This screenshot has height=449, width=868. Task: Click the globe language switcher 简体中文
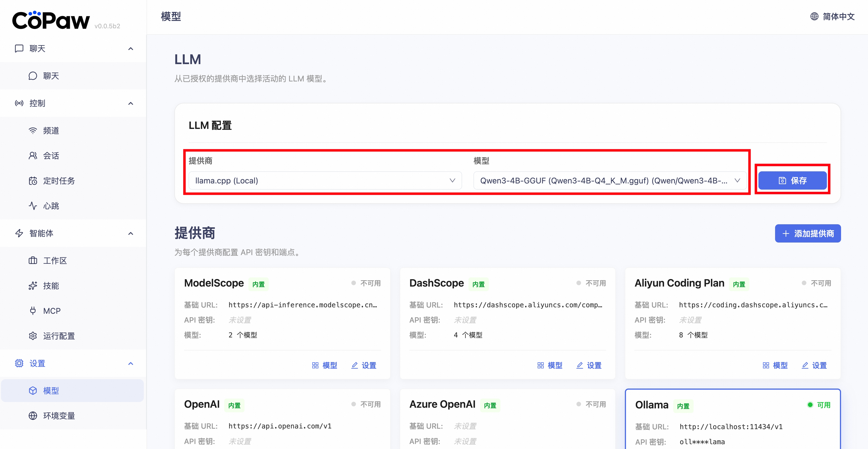pos(832,16)
